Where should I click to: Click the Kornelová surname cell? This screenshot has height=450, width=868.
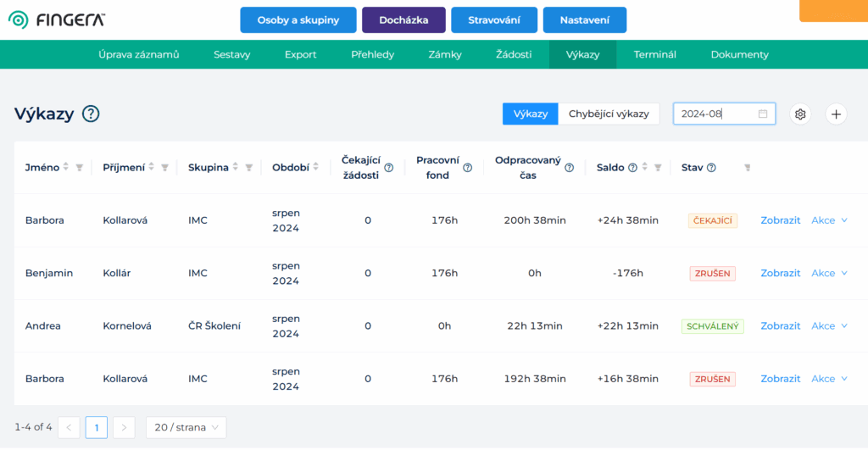(x=127, y=326)
